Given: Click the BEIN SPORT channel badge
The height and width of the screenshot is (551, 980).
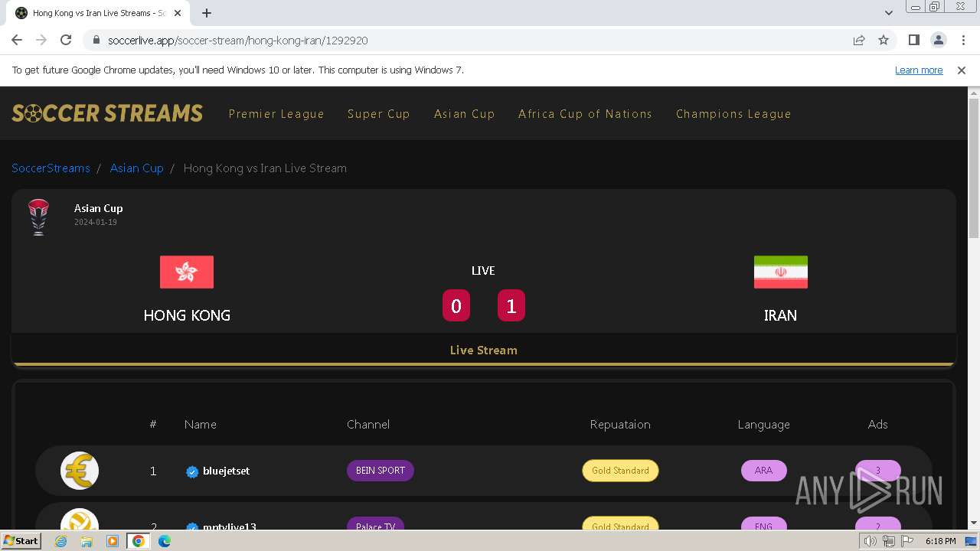Looking at the screenshot, I should pos(381,471).
